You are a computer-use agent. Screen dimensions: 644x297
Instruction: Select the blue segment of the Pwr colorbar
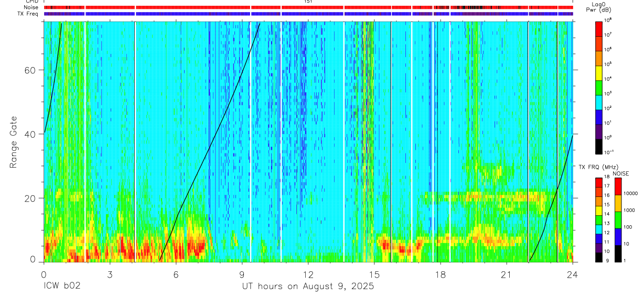pyautogui.click(x=599, y=116)
